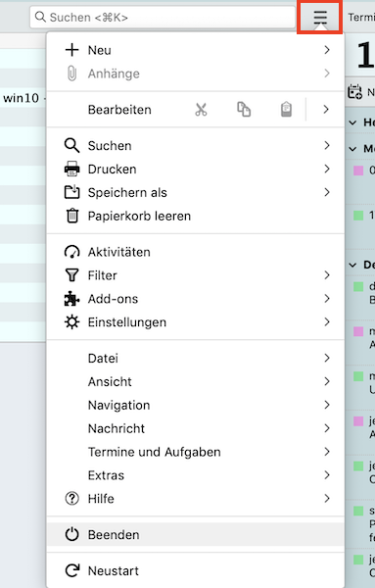Click the Neustart circular arrow icon
375x588 pixels.
[x=71, y=570]
